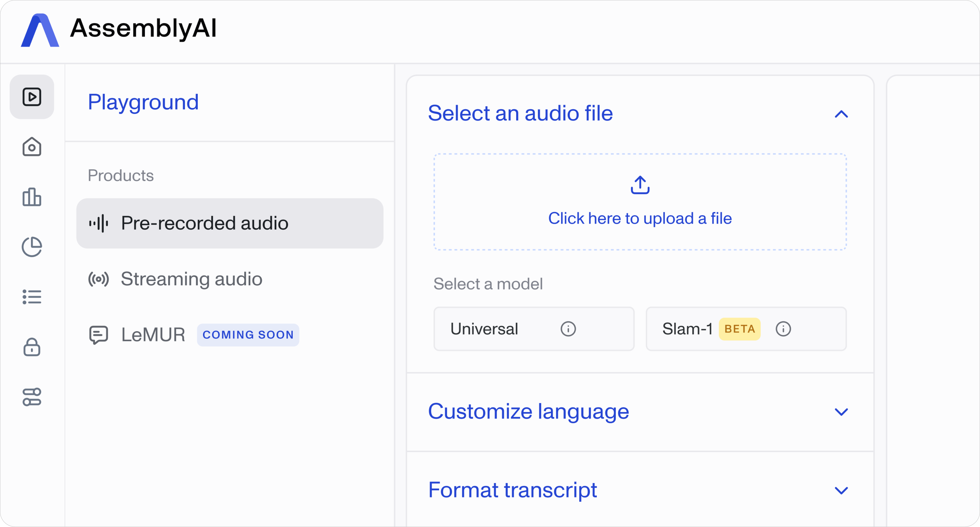The image size is (980, 527).
Task: Open the home icon in sidebar
Action: pyautogui.click(x=32, y=147)
